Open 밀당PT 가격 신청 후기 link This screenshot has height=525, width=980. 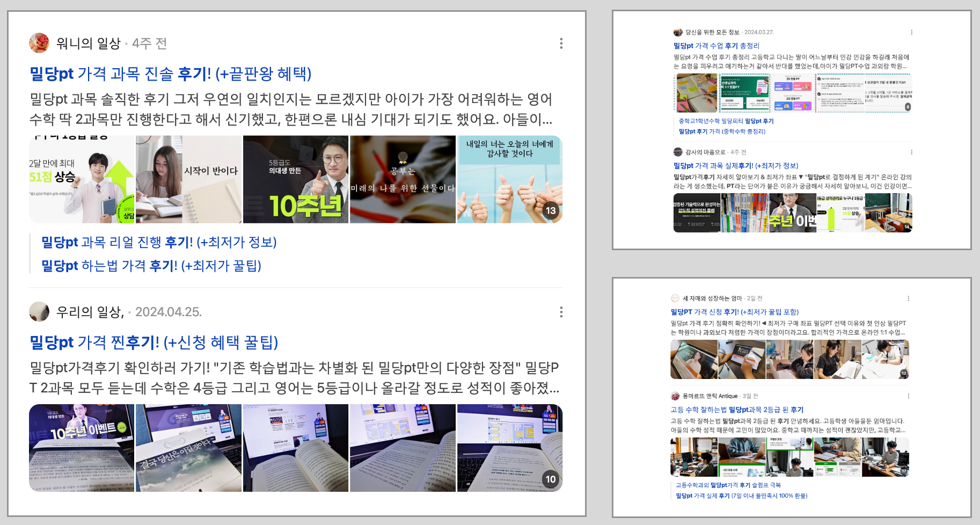click(x=735, y=311)
